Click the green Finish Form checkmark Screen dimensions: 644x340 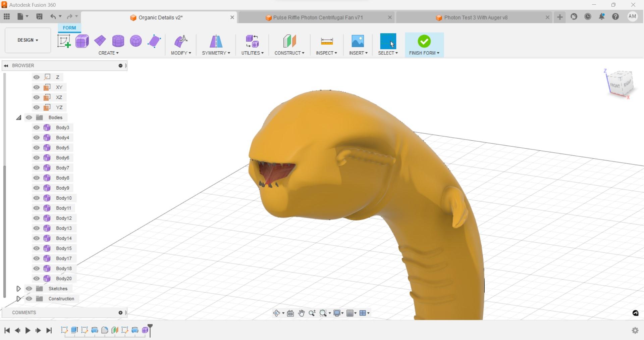424,41
